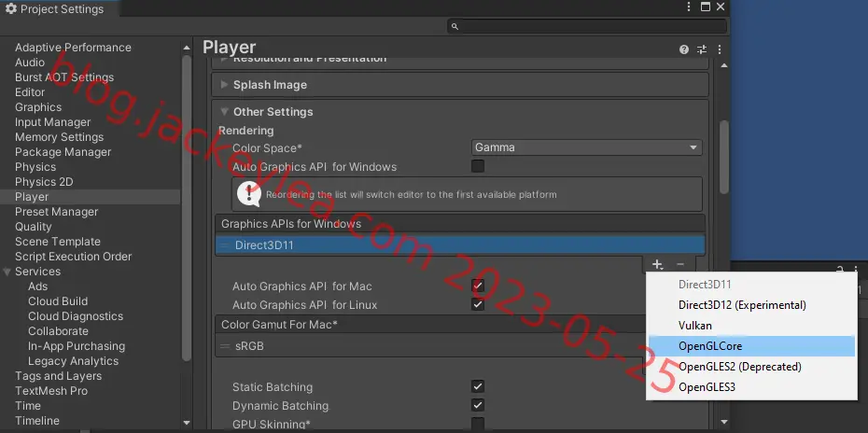This screenshot has height=433, width=868.
Task: Select sRGB row in Color Gamut list
Action: click(429, 346)
